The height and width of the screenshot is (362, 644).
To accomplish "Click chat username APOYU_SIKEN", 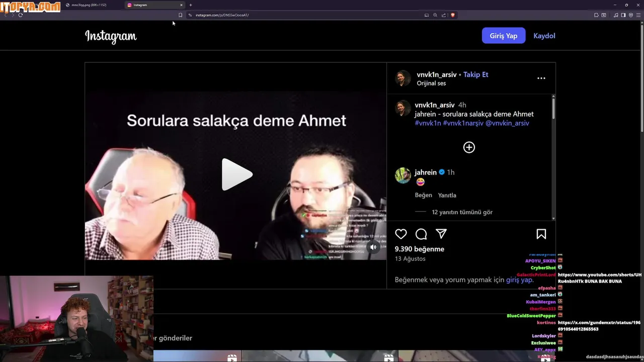I will click(x=540, y=261).
